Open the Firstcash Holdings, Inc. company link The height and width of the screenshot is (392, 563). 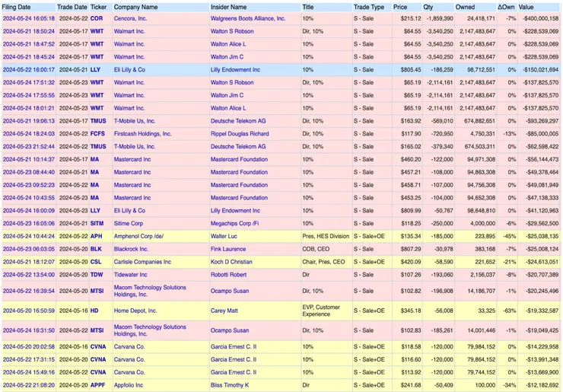point(142,134)
